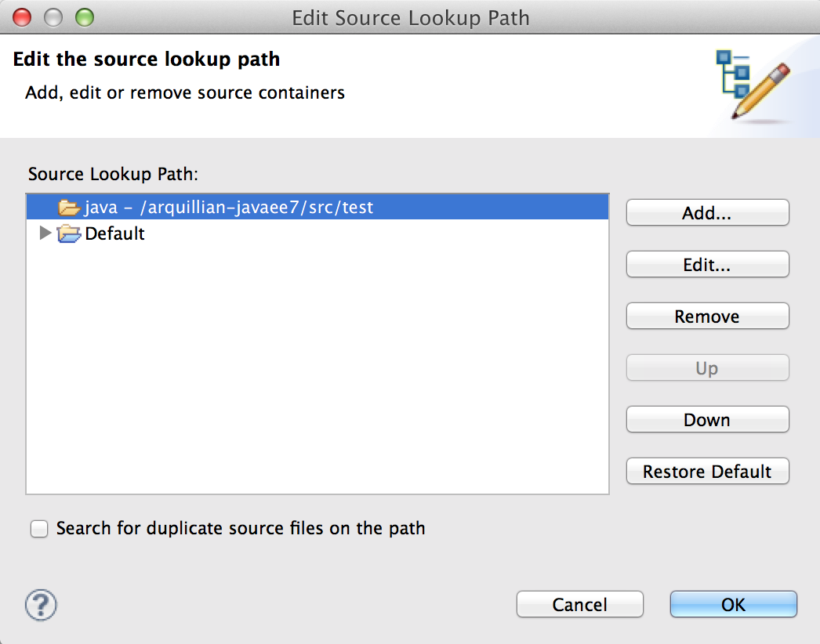The height and width of the screenshot is (644, 820).
Task: Remove the selected source container
Action: pos(707,317)
